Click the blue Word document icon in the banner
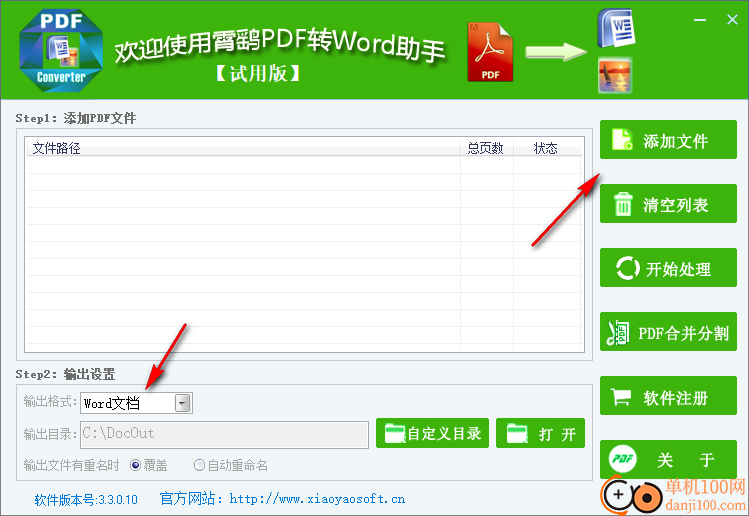Viewport: 749px width, 516px height. (x=616, y=28)
